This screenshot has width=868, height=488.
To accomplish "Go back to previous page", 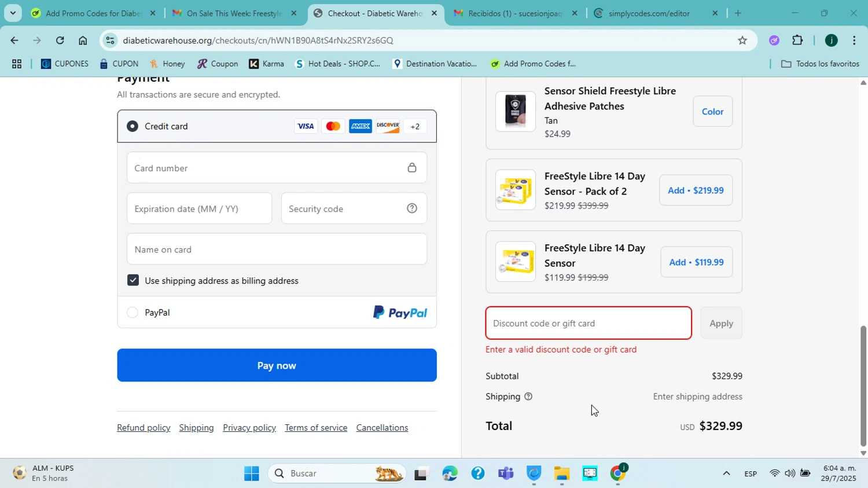I will [x=14, y=41].
